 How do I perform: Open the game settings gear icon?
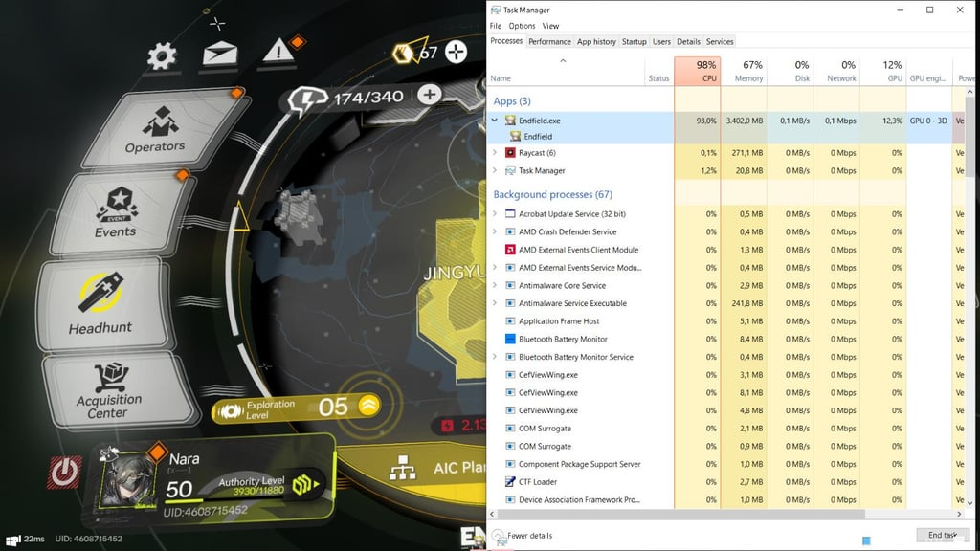point(162,56)
